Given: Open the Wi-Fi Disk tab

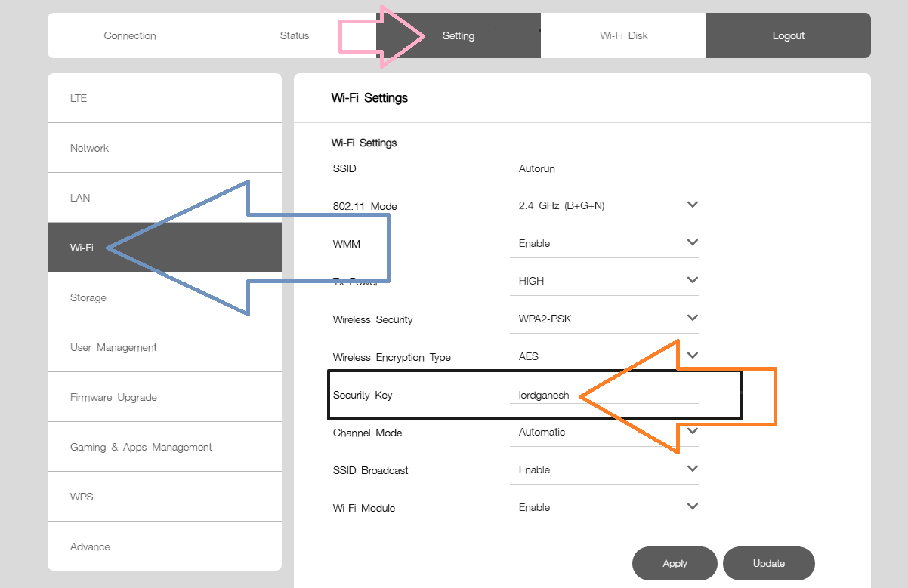Looking at the screenshot, I should (622, 35).
